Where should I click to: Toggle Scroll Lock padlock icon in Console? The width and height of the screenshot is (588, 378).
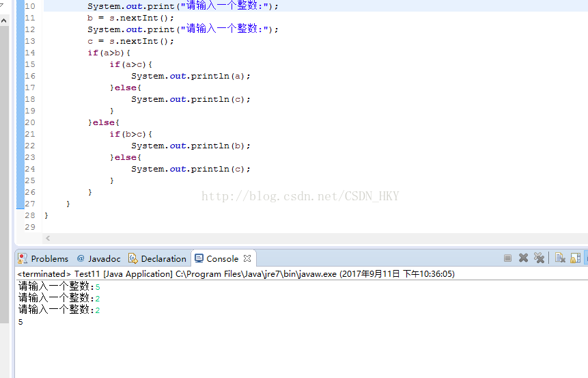tap(575, 258)
